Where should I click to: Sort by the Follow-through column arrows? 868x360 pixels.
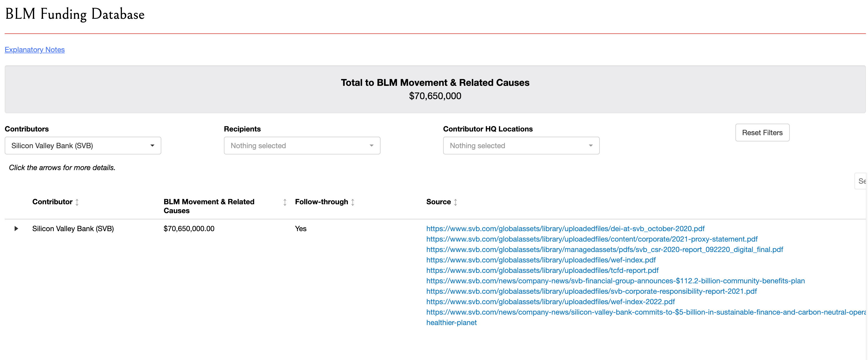click(x=353, y=202)
